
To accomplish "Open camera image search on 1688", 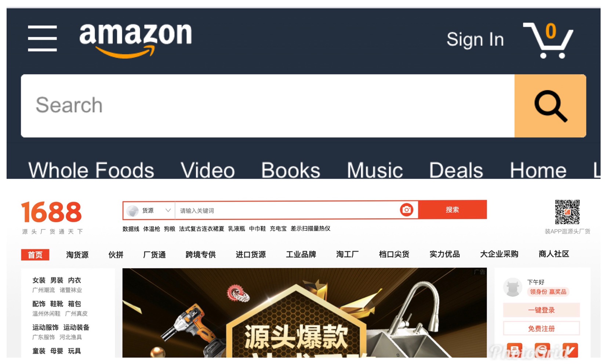I will tap(406, 210).
